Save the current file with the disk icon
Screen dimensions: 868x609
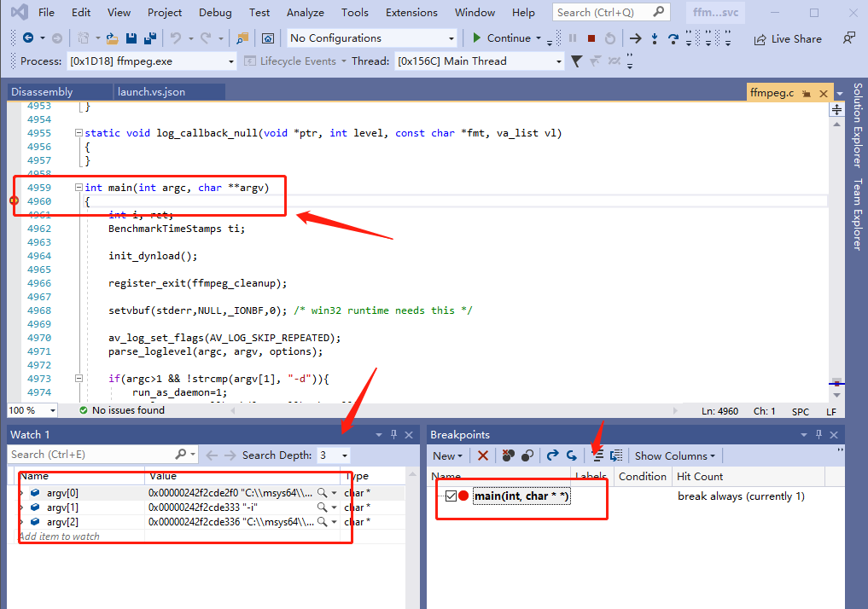(131, 38)
